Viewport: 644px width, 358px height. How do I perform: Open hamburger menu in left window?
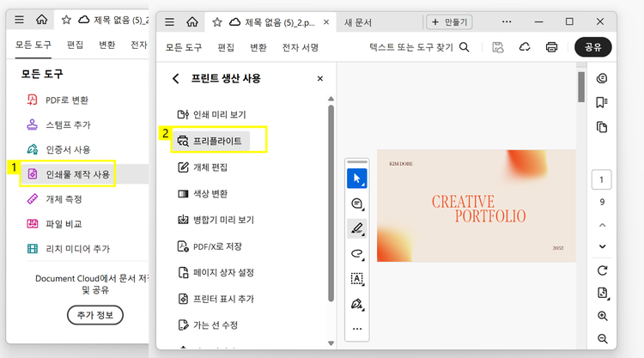click(19, 19)
